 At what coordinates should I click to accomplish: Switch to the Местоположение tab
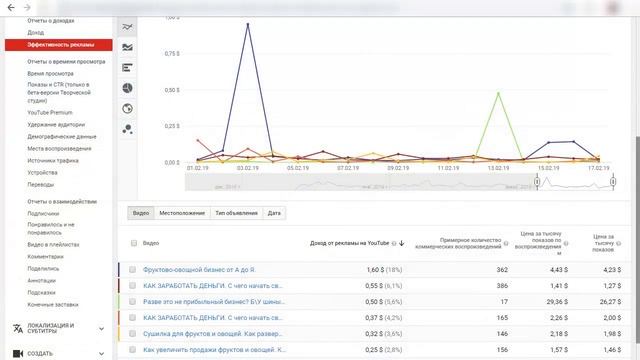coord(182,213)
